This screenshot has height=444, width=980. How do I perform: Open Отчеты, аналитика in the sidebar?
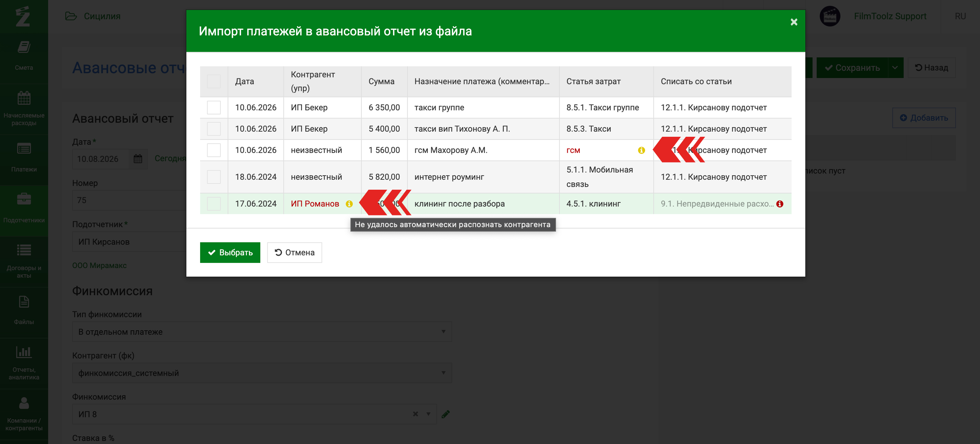coord(24,363)
